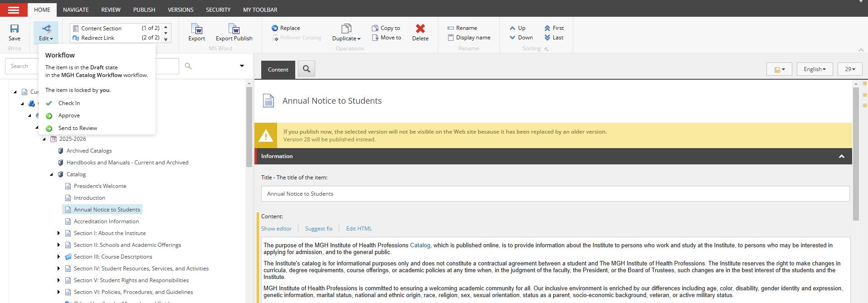Click the Last sorting double-arrow icon
Image resolution: width=868 pixels, height=303 pixels.
coord(547,38)
